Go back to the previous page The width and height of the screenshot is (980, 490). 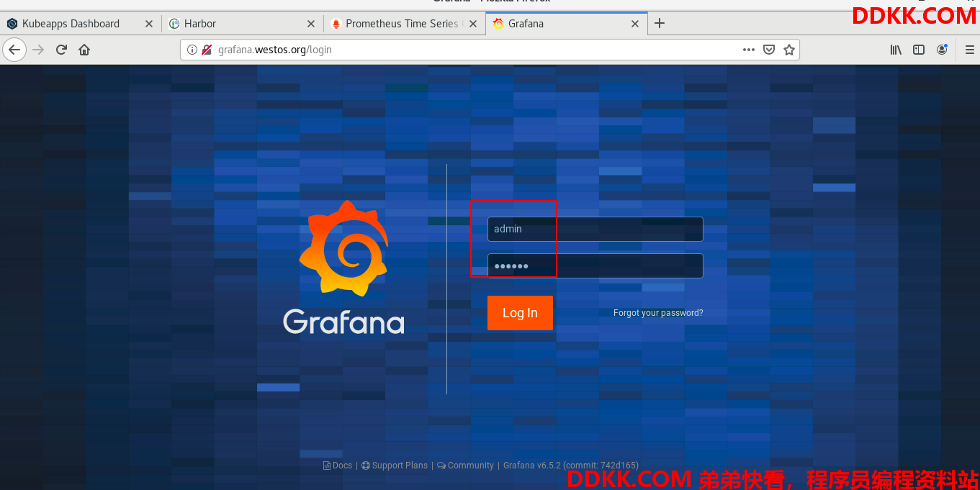pyautogui.click(x=15, y=50)
